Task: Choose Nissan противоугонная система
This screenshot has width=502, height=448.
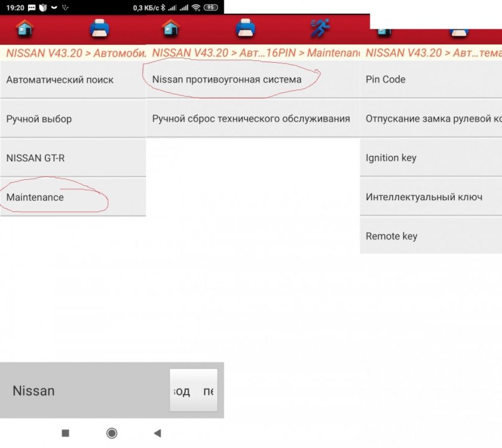Action: (x=253, y=79)
